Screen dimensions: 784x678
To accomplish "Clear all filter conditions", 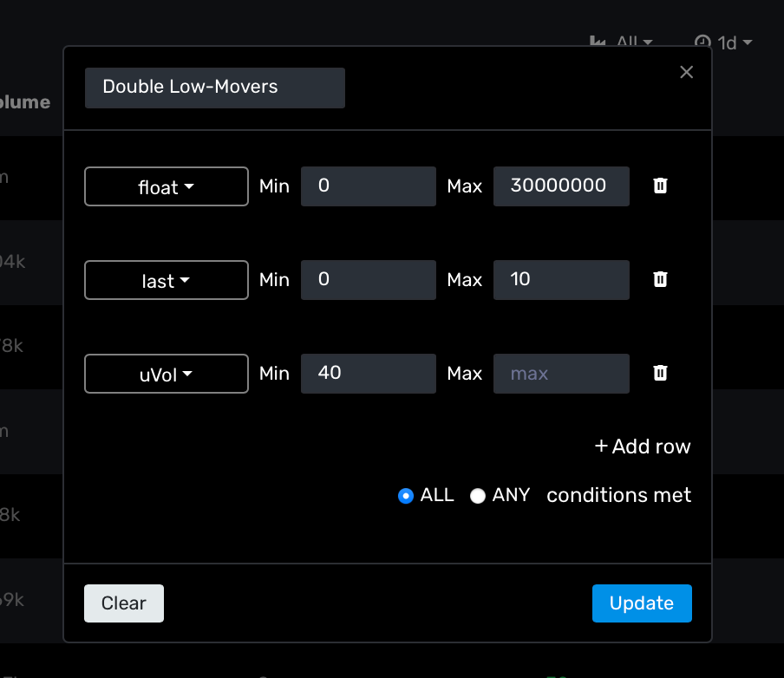I will [123, 603].
